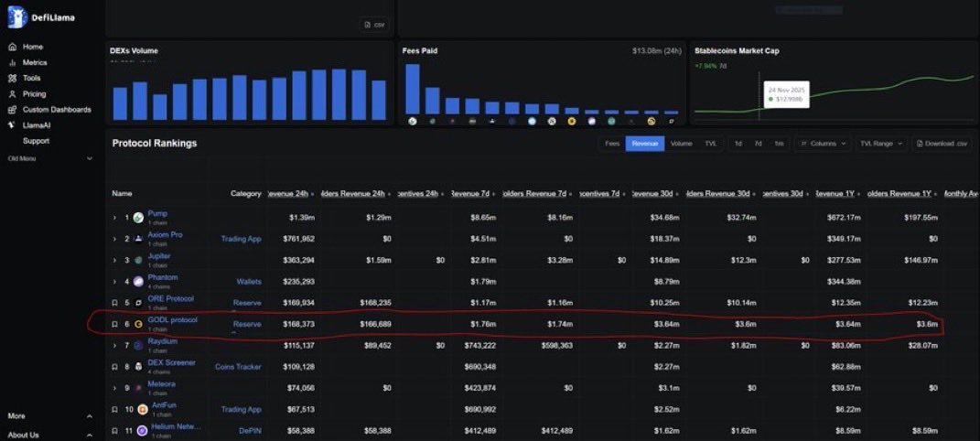Bookmark the Helium Network row
The width and height of the screenshot is (980, 441).
114,431
